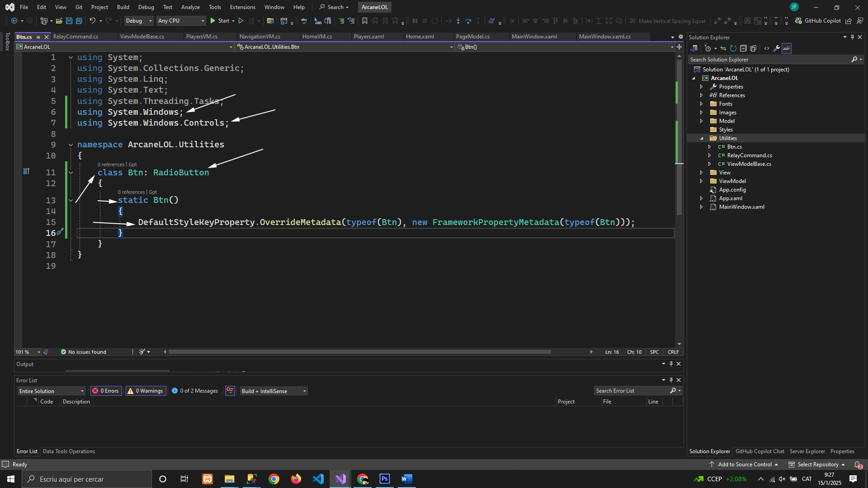Open the Debug configuration dropdown
This screenshot has width=868, height=488.
(138, 21)
